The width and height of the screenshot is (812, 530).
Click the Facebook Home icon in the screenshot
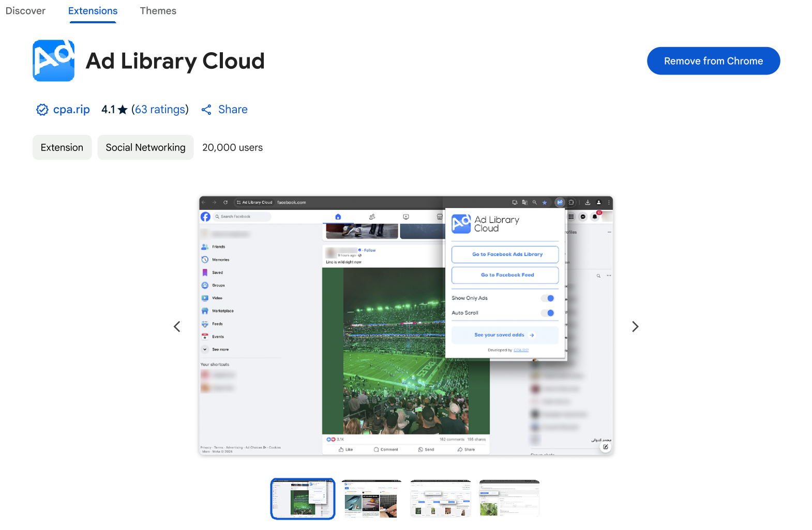point(338,217)
